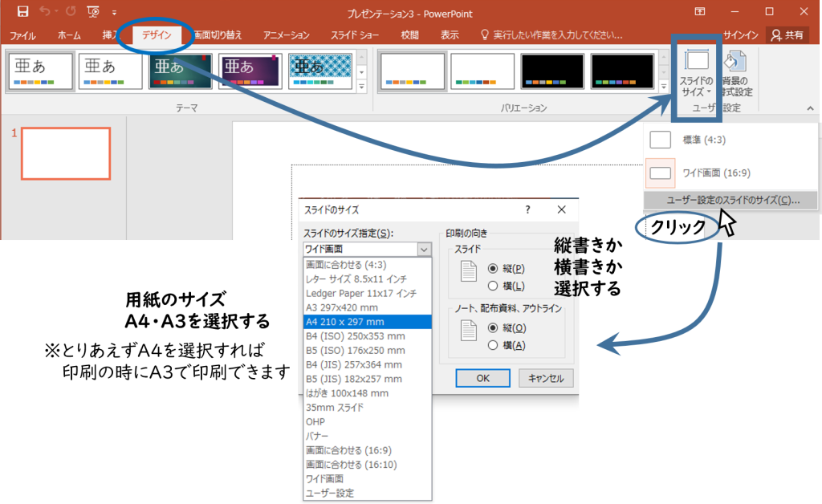Select slide orientation Portrait 縦(P) radio

click(494, 268)
